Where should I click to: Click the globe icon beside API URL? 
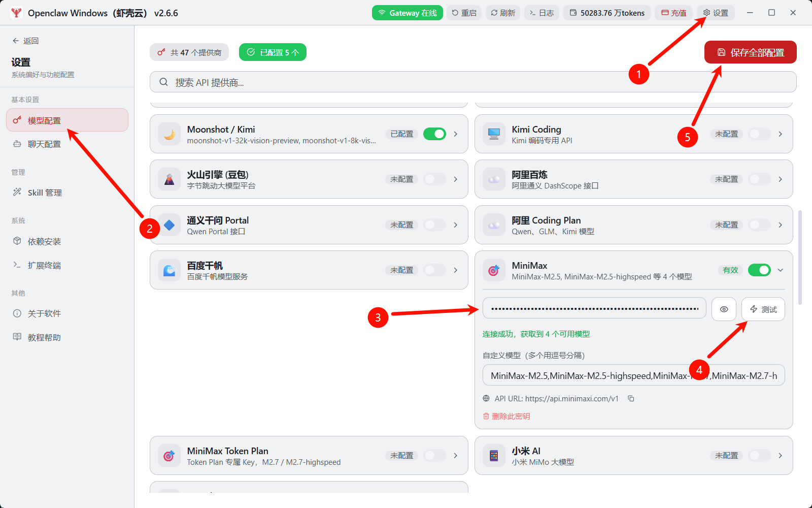[486, 399]
